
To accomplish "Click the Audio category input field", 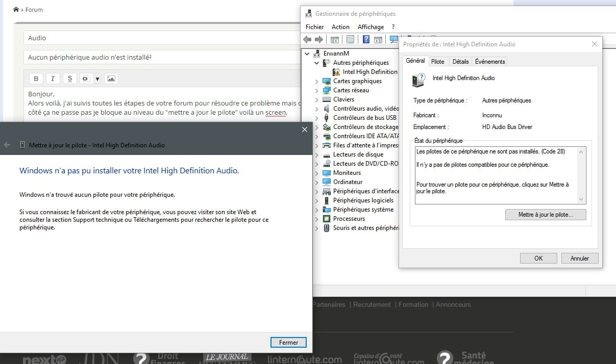I will (x=162, y=38).
